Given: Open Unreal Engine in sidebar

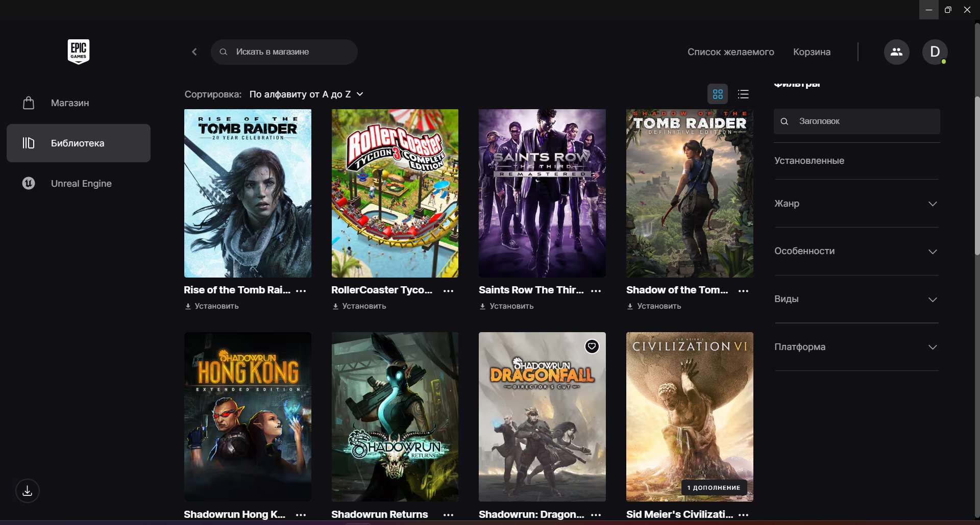Looking at the screenshot, I should pos(81,184).
